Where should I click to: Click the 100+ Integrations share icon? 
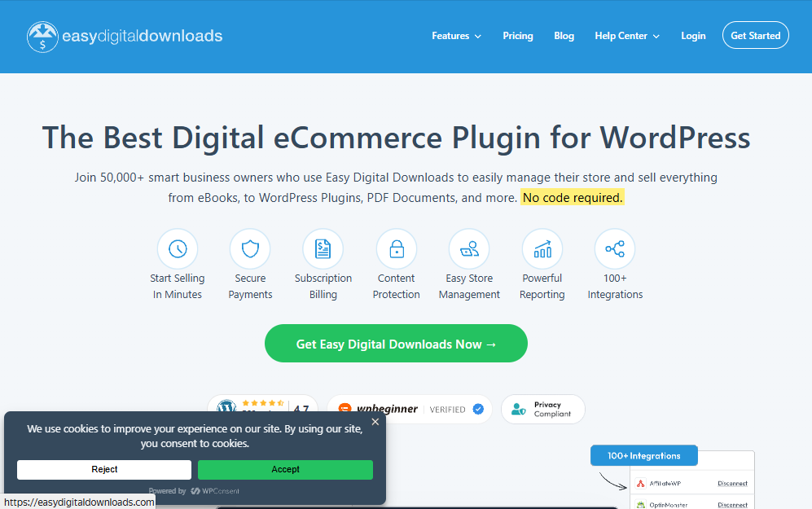615,249
